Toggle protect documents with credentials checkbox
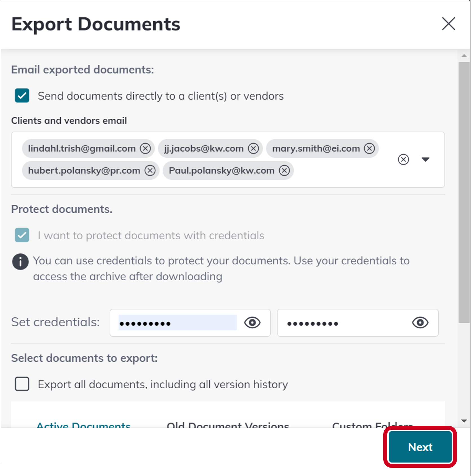The image size is (471, 476). tap(22, 235)
